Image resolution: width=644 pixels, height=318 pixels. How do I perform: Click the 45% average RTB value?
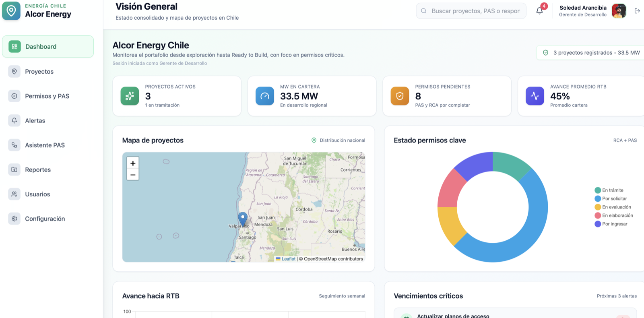(x=560, y=96)
